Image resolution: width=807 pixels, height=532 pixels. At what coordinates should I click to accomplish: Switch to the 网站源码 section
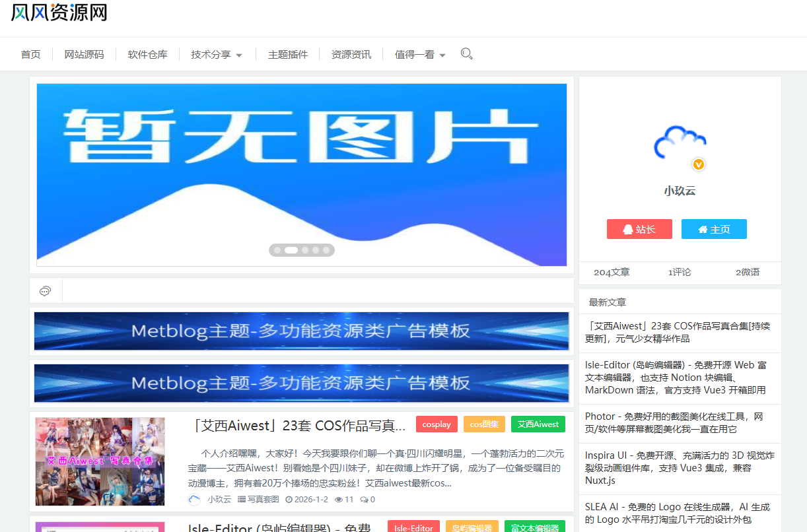tap(84, 54)
